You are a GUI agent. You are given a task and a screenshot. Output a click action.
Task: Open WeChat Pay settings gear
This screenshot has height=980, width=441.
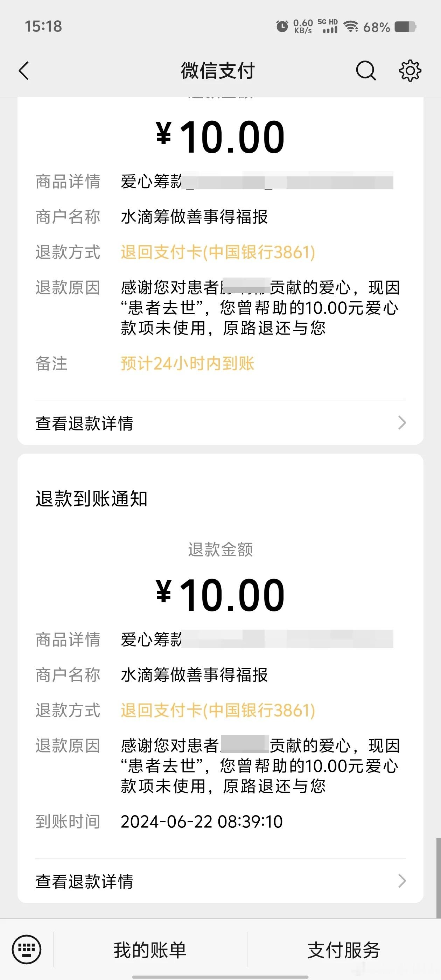point(410,71)
